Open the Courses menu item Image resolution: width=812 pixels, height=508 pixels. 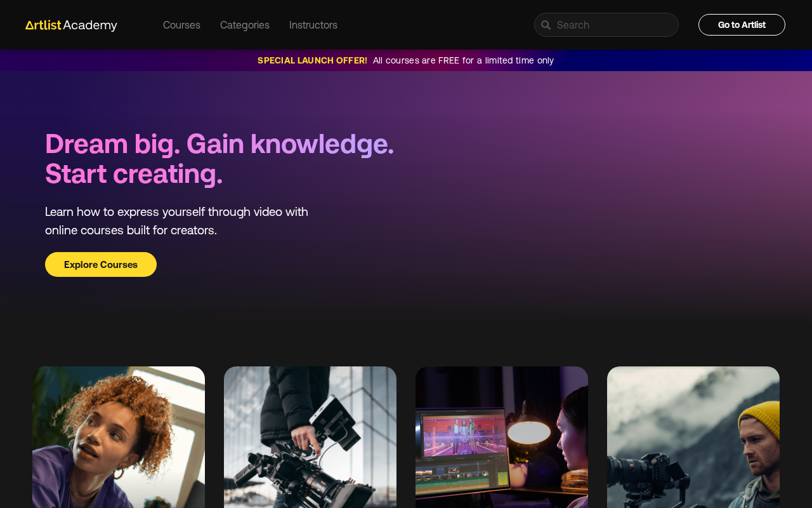(181, 25)
